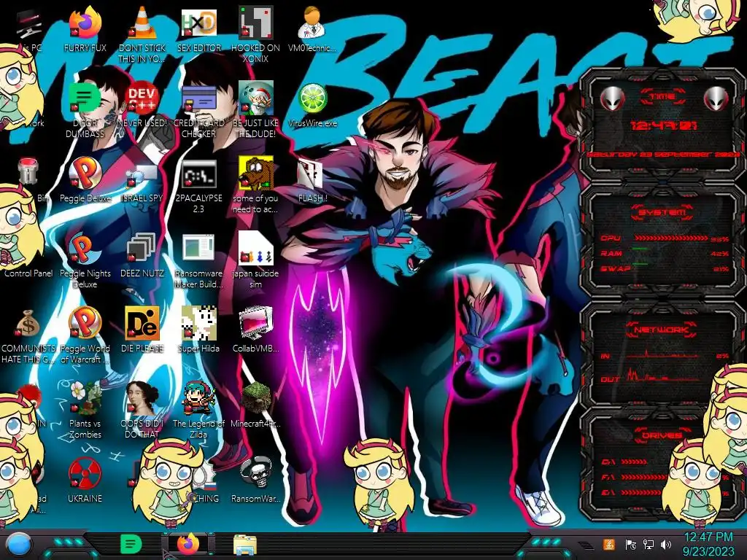The height and width of the screenshot is (560, 747).
Task: Open the DONT STICK THIS VLC cone icon
Action: pyautogui.click(x=142, y=23)
